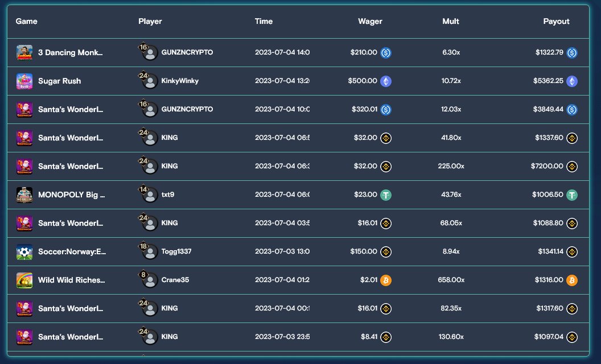Click the USDC coin beside the $1322.79 payout
The height and width of the screenshot is (364, 601).
[572, 52]
